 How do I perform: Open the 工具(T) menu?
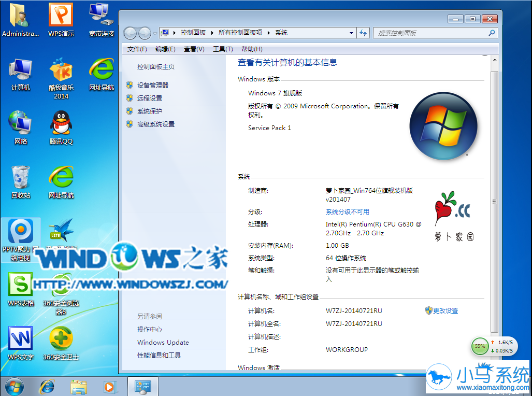(x=223, y=49)
